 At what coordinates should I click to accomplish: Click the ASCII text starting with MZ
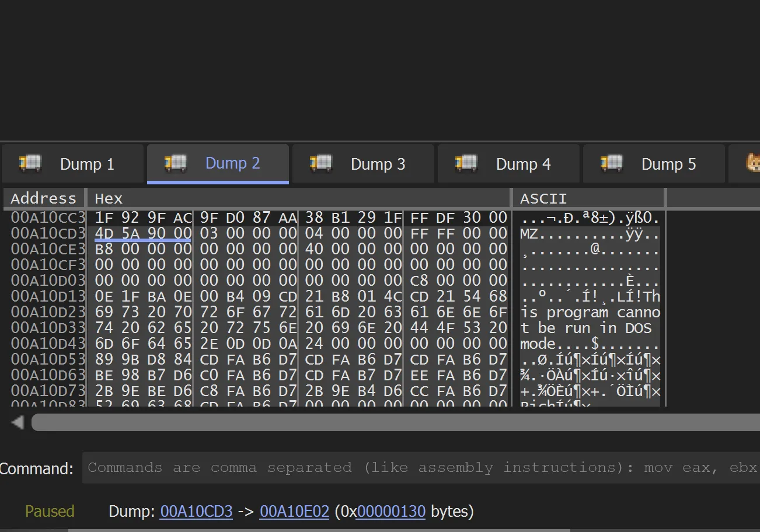[x=590, y=233]
